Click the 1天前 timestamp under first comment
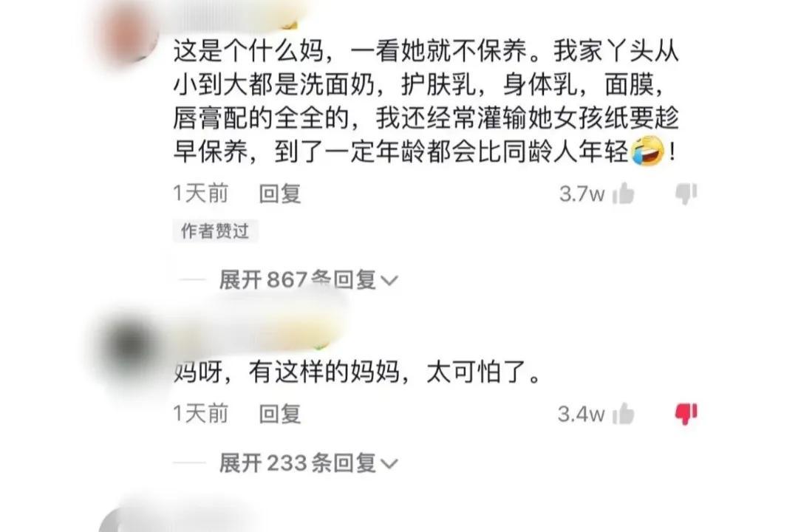The image size is (798, 532). click(x=200, y=194)
